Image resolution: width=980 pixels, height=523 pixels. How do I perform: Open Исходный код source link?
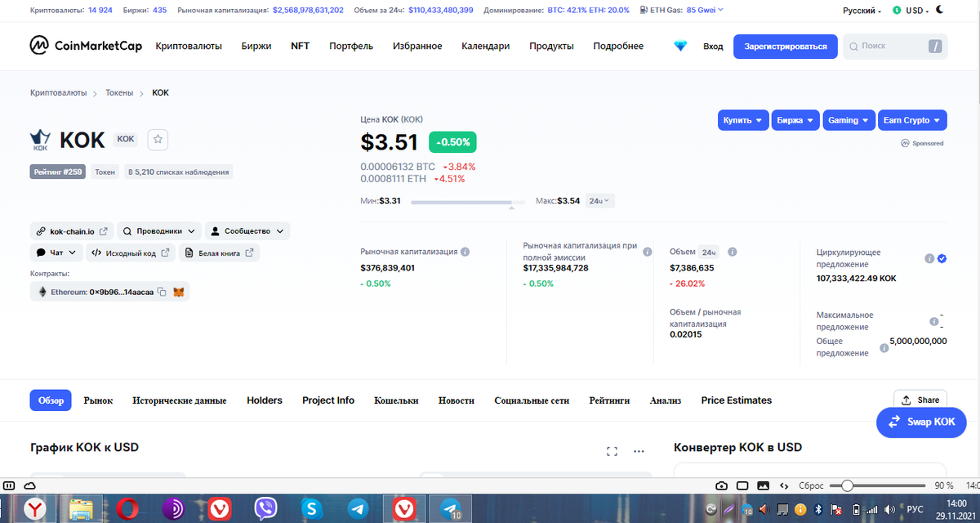tap(131, 253)
